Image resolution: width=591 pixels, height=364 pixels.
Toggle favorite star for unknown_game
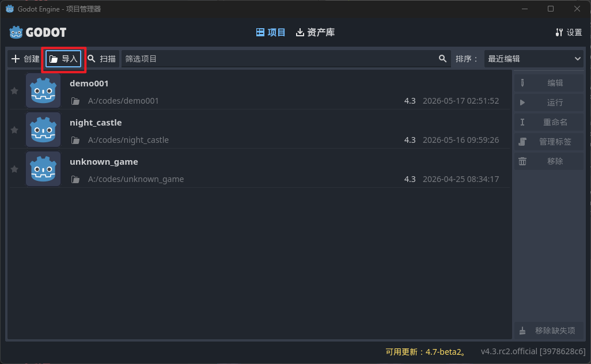click(x=14, y=169)
